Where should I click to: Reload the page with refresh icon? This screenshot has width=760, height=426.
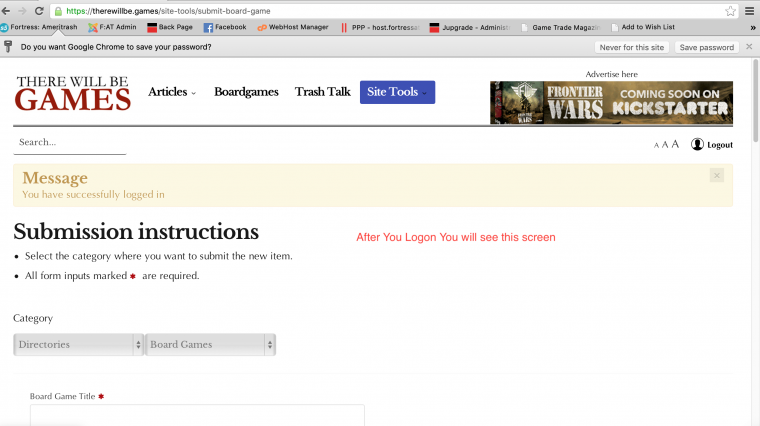[39, 11]
